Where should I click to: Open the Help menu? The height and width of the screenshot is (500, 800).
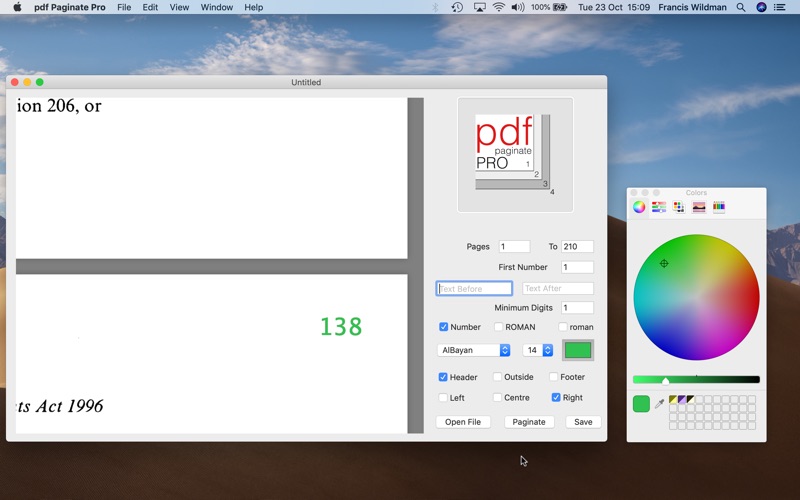pyautogui.click(x=254, y=7)
